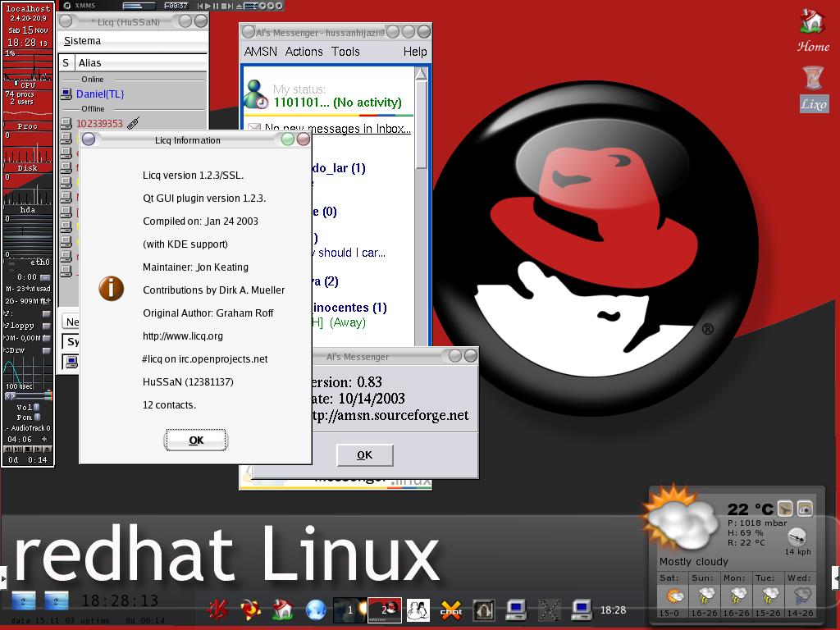Open the Tools menu in aMSN

[345, 52]
